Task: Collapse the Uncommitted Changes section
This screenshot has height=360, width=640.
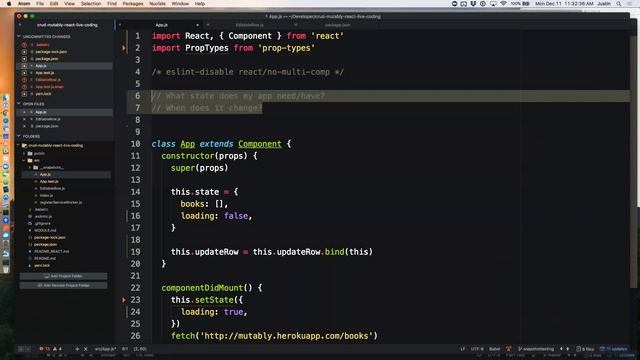Action: pyautogui.click(x=19, y=37)
